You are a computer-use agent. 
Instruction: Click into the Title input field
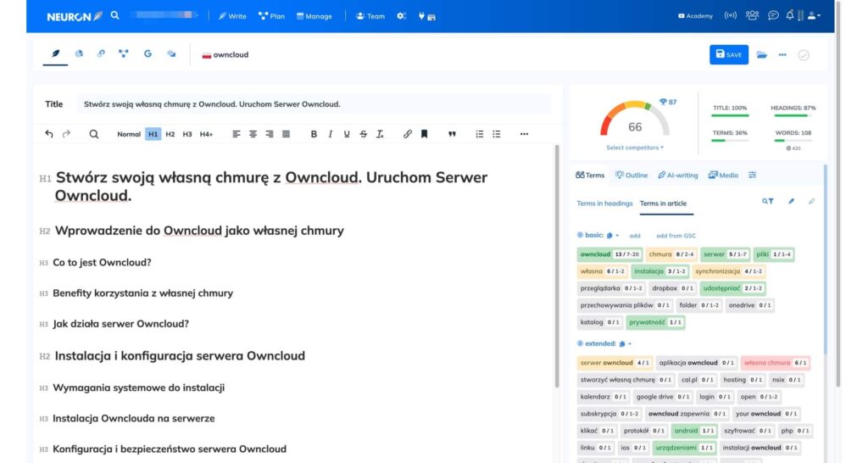[314, 104]
